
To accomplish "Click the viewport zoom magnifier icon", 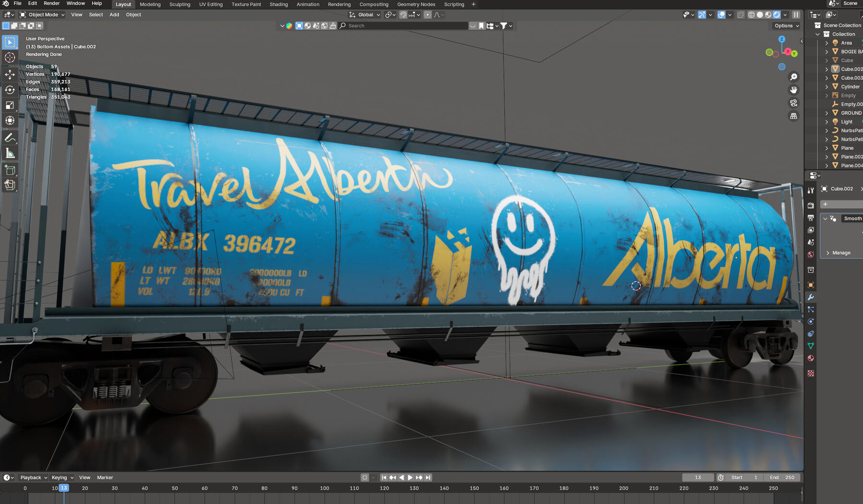I will point(793,77).
